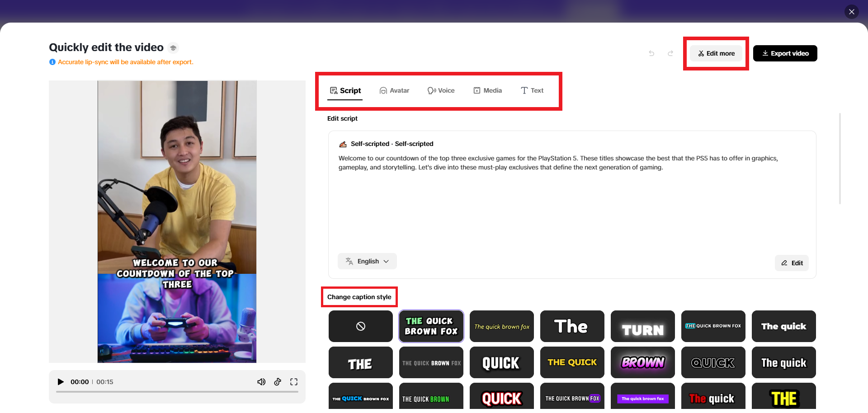Choose the 'TURN' caption style

643,326
